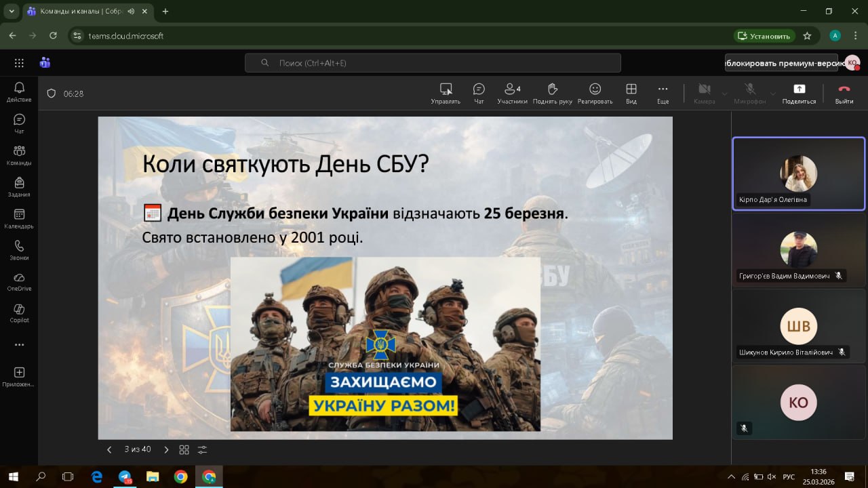
Task: Show the Participants list
Action: point(512,93)
